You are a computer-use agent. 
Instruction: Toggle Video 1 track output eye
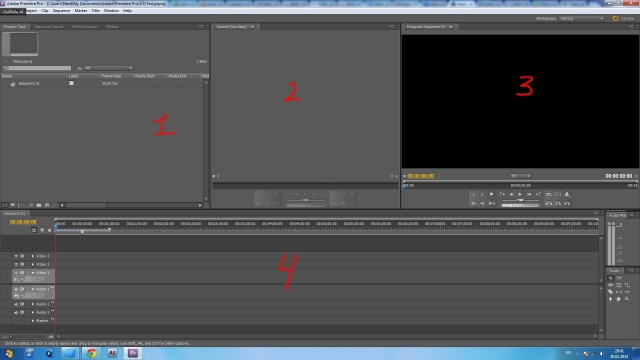16,272
